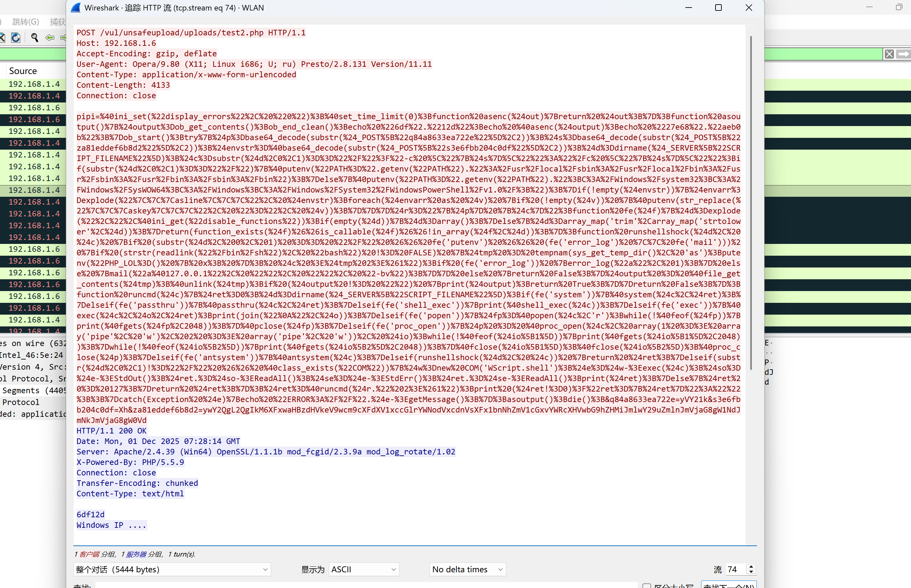The width and height of the screenshot is (911, 588).
Task: Expand the No delta times dropdown
Action: tap(467, 569)
